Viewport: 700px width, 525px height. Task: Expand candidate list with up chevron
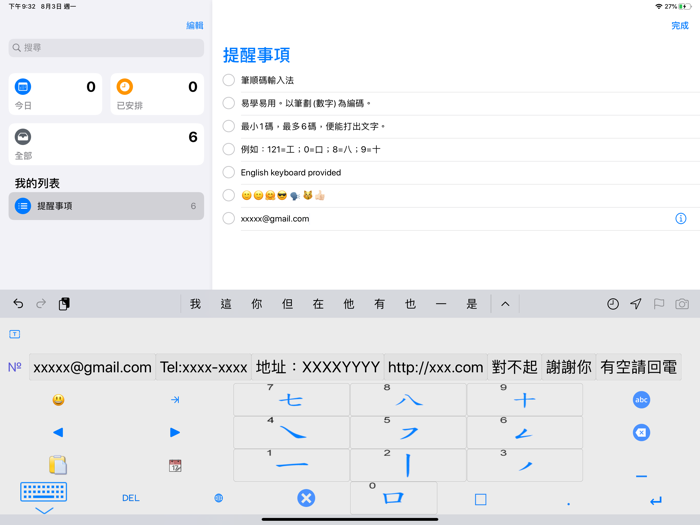point(505,304)
